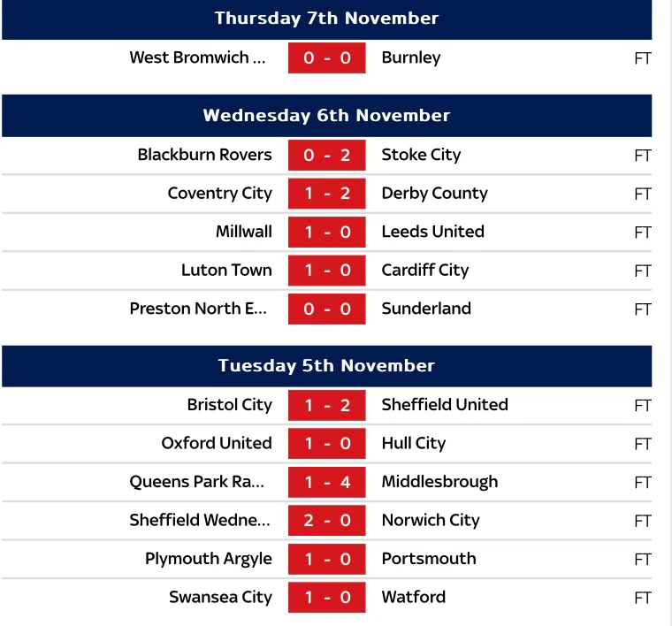The width and height of the screenshot is (672, 626).
Task: Select the Sheffield United team link
Action: coord(445,405)
